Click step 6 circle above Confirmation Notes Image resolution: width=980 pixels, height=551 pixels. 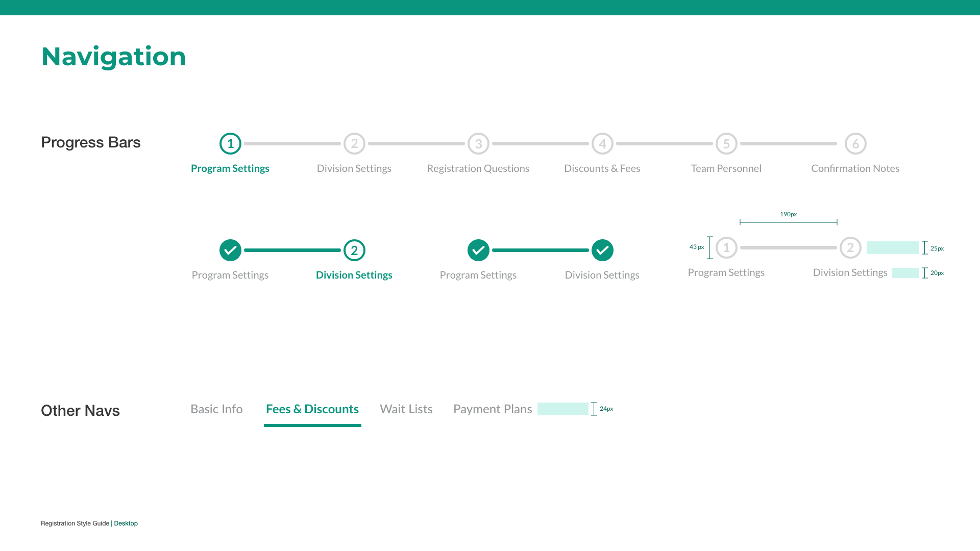point(855,144)
